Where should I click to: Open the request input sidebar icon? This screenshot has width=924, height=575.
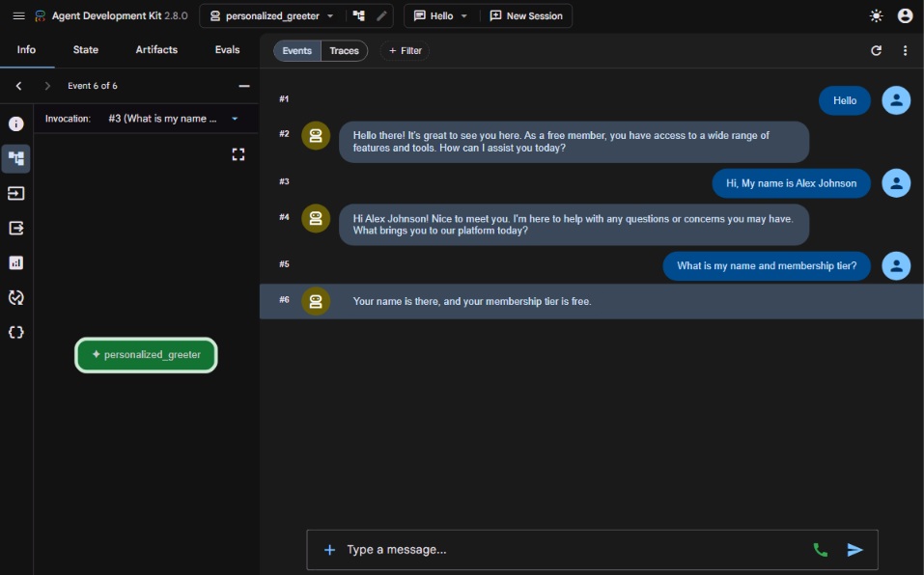tap(15, 193)
